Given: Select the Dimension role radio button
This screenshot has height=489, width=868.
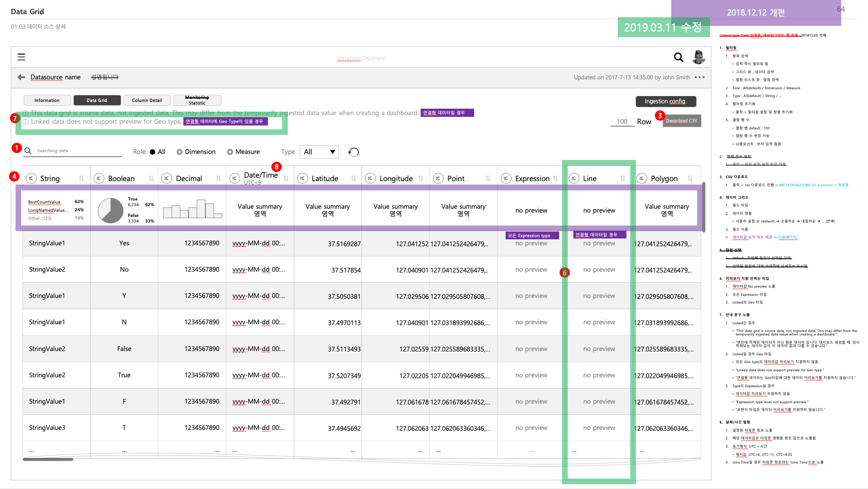Looking at the screenshot, I should [179, 152].
